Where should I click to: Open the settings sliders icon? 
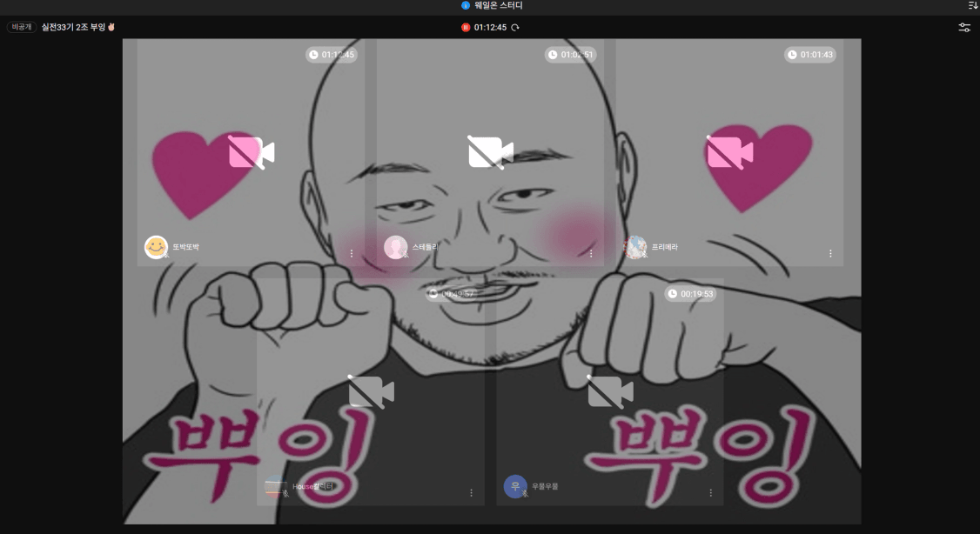(x=964, y=28)
